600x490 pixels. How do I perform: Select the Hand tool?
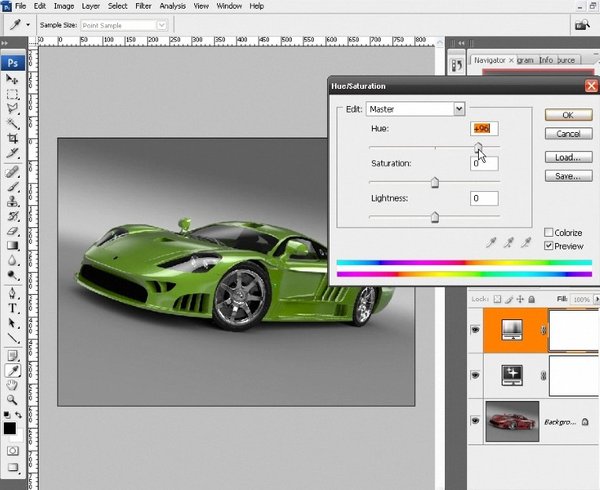pyautogui.click(x=13, y=384)
